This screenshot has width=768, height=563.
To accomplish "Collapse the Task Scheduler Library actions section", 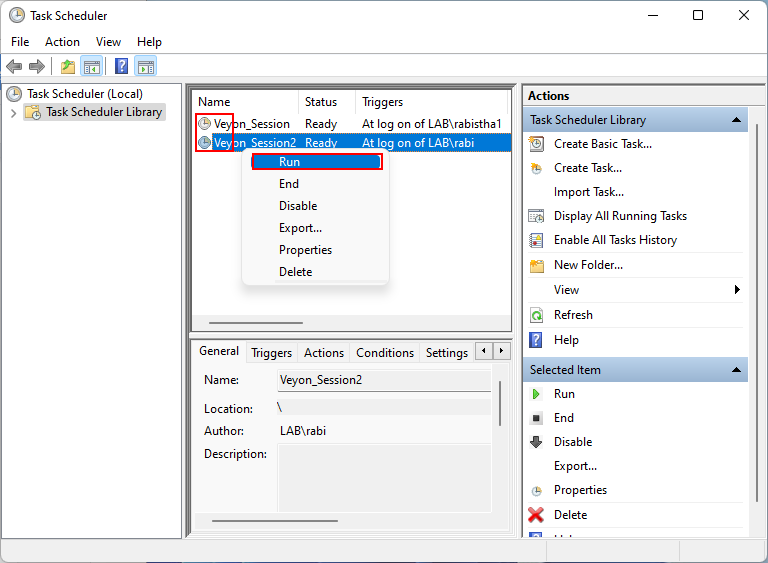I will tap(737, 120).
